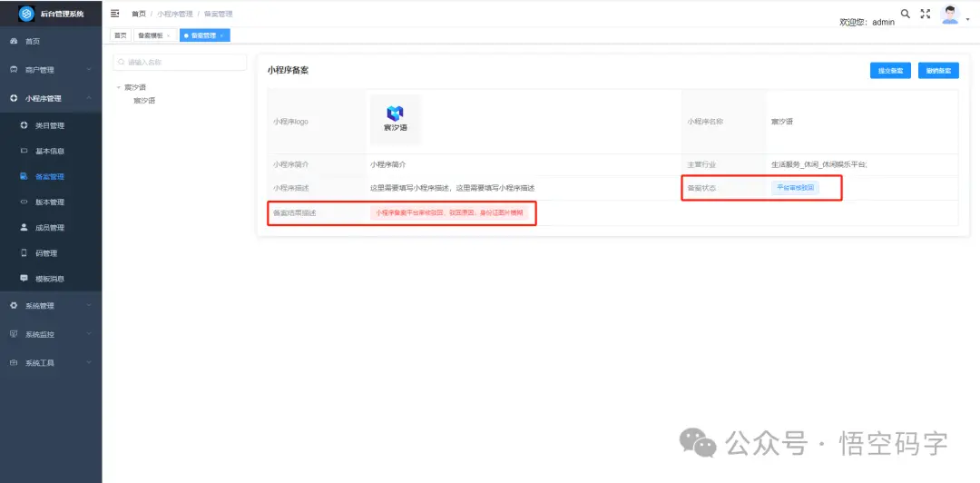
Task: Click the blue 平台审核驳回 status tag
Action: tap(795, 188)
